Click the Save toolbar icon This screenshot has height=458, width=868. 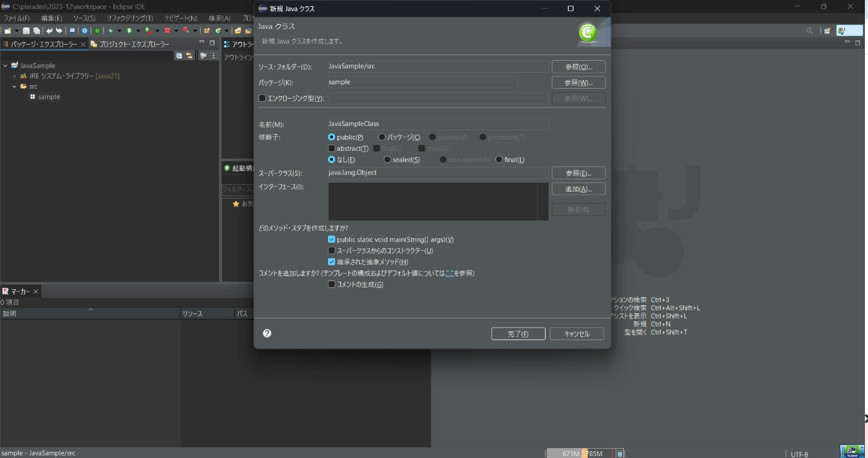click(x=26, y=30)
